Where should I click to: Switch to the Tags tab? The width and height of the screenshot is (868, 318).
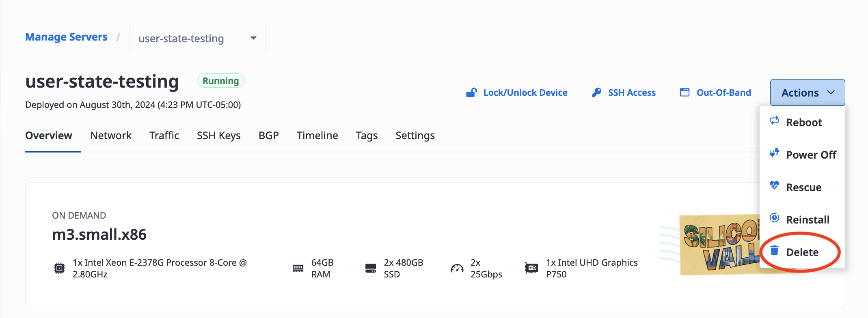[367, 135]
